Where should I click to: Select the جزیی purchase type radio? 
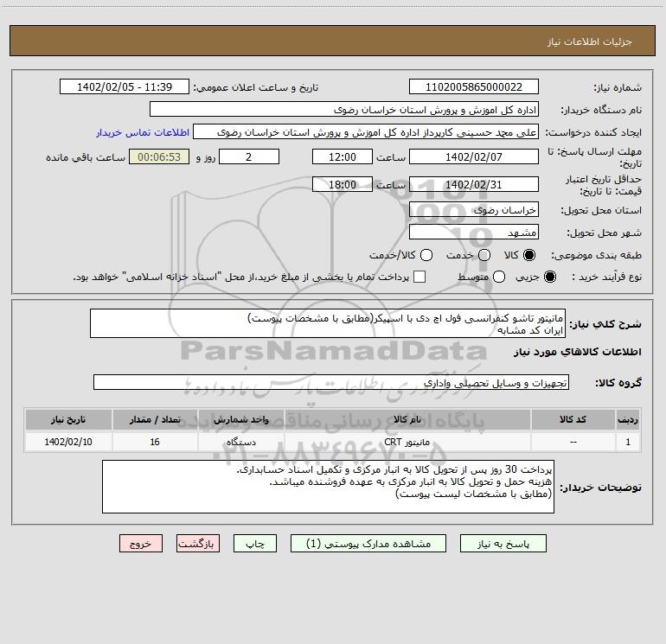tap(549, 277)
